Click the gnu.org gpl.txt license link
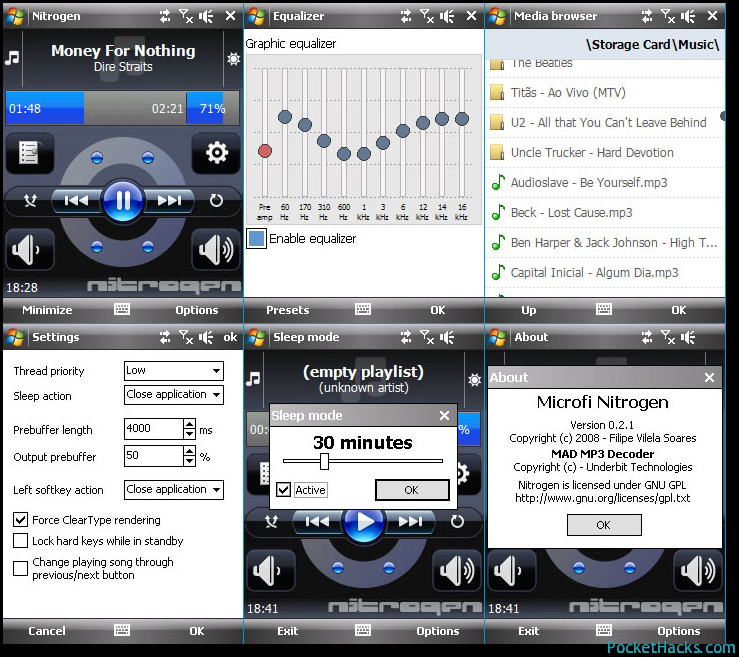Viewport: 739px width, 657px height. (x=602, y=498)
